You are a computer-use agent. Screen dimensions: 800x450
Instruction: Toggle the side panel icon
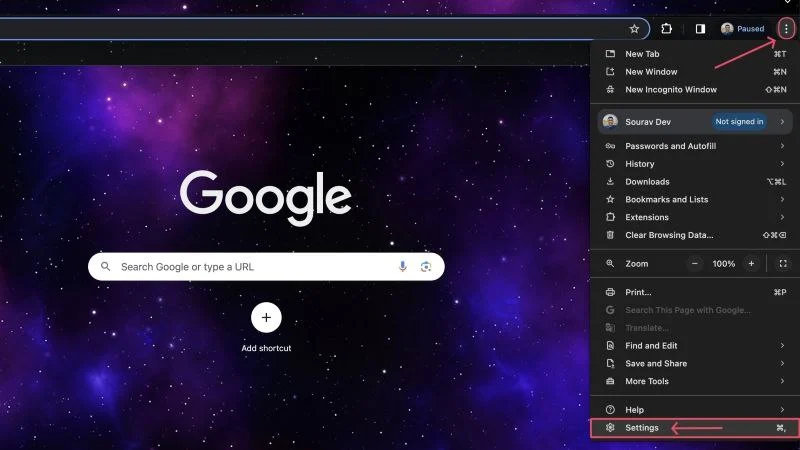click(x=700, y=29)
